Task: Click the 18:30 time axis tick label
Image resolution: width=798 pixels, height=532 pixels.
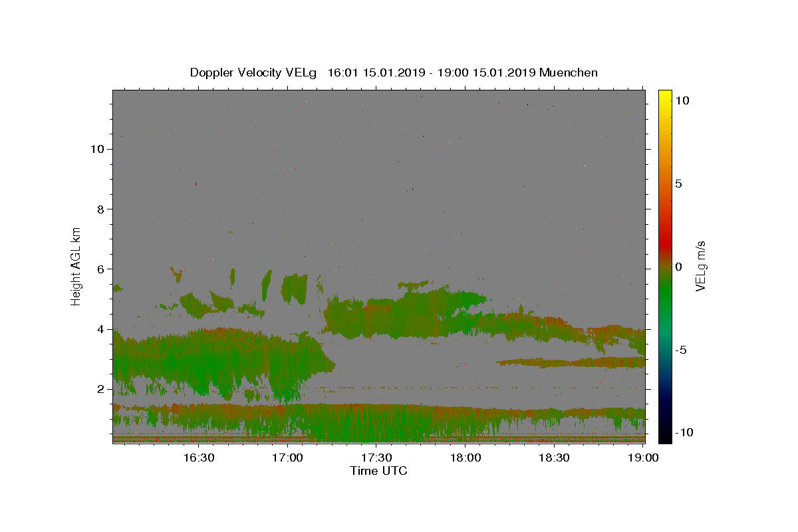Action: (x=555, y=458)
